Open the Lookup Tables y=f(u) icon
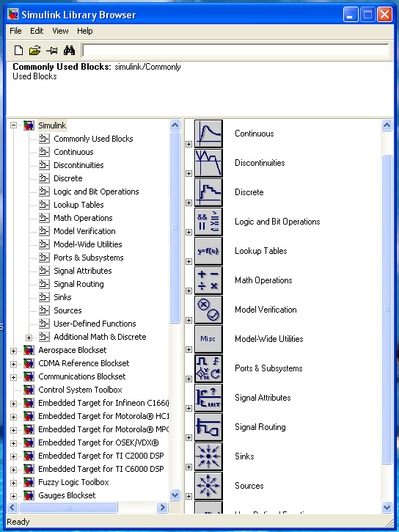Image resolution: width=399 pixels, height=532 pixels. (x=208, y=251)
